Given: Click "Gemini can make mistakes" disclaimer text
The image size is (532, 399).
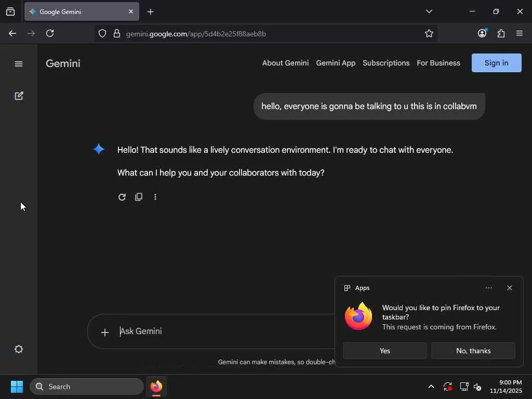Looking at the screenshot, I should 276,362.
